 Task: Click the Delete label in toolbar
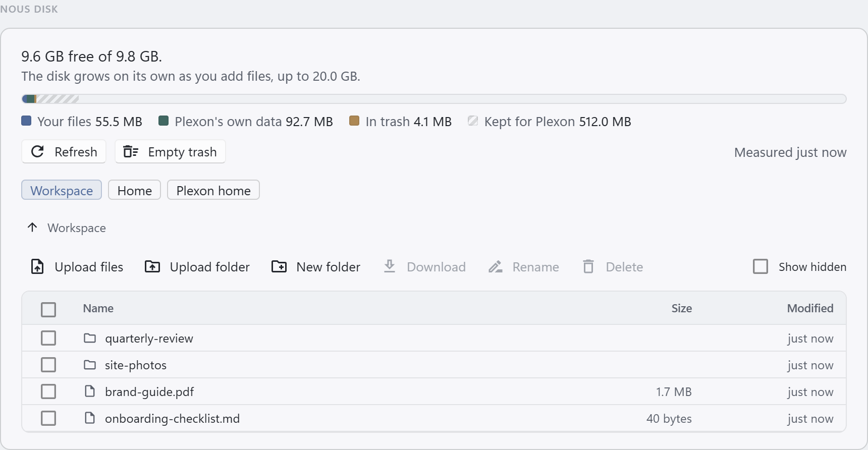point(624,267)
